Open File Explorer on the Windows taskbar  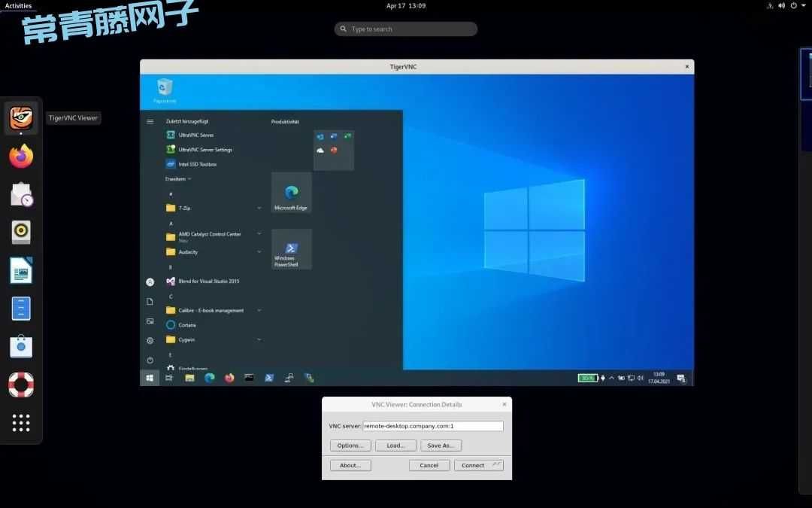pyautogui.click(x=189, y=378)
